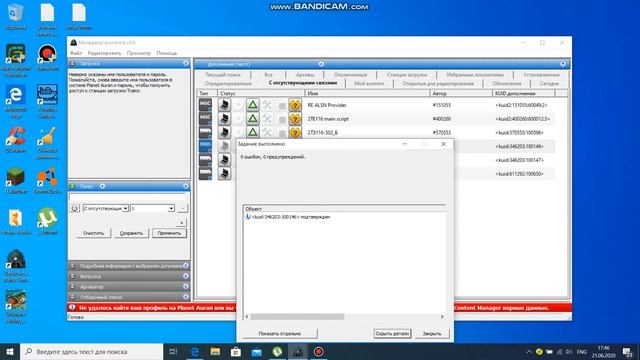
Task: Open the Просмотр menu
Action: tap(139, 53)
